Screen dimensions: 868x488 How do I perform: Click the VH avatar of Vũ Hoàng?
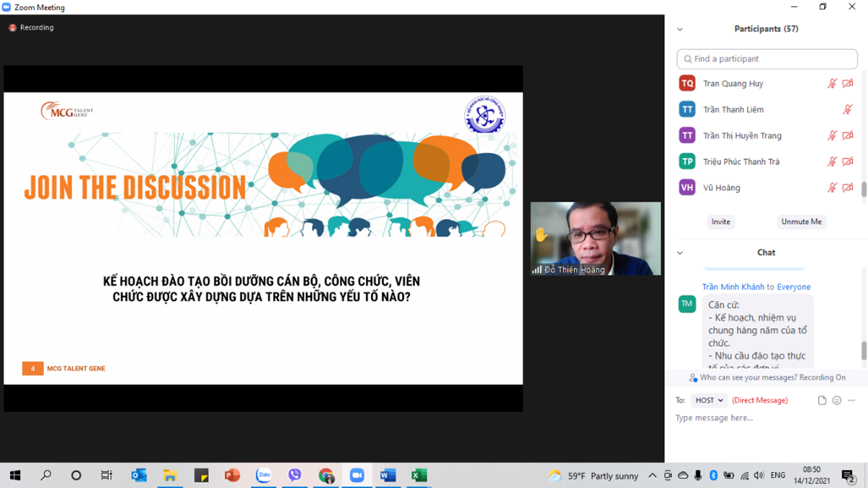pos(687,187)
